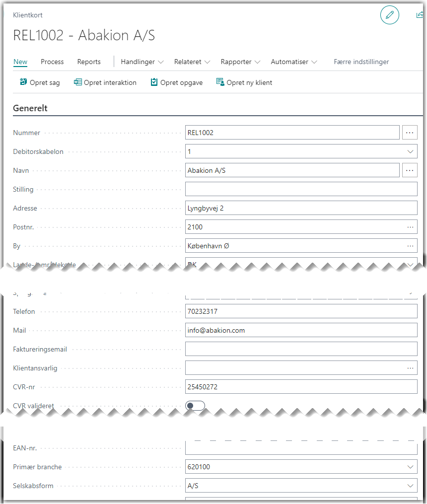Select Opret interaktion action
Screen dimensions: 427x504
click(105, 82)
